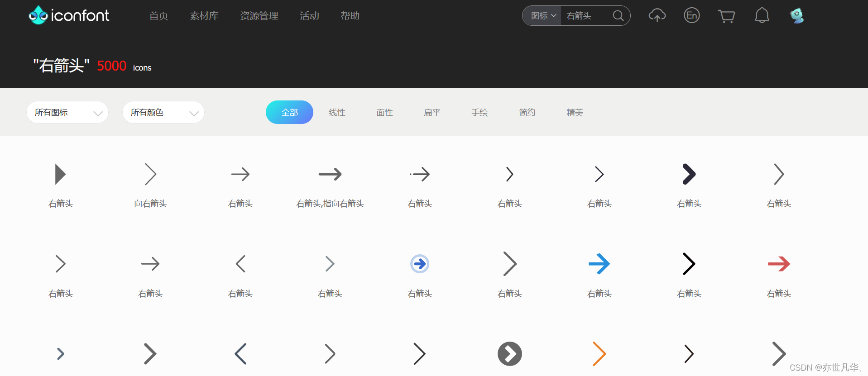Select the light gray chevron in second row
868x376 pixels.
click(x=330, y=264)
